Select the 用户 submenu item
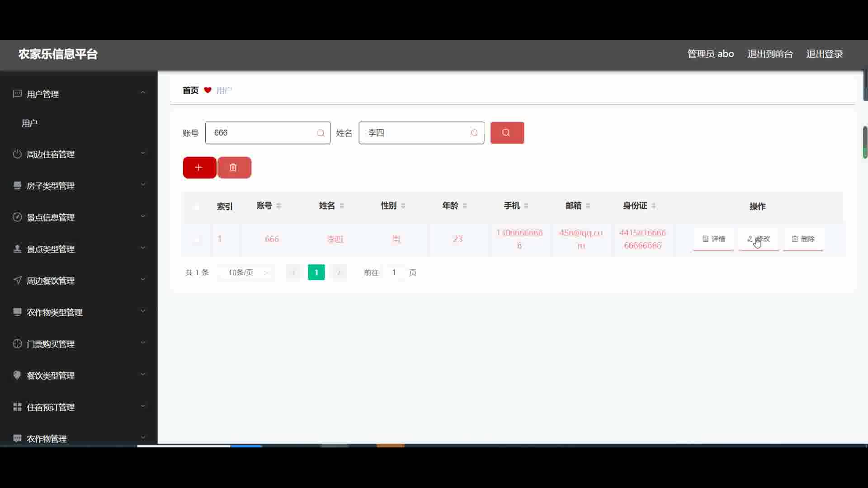Screen dimensions: 868x488 [x=30, y=123]
